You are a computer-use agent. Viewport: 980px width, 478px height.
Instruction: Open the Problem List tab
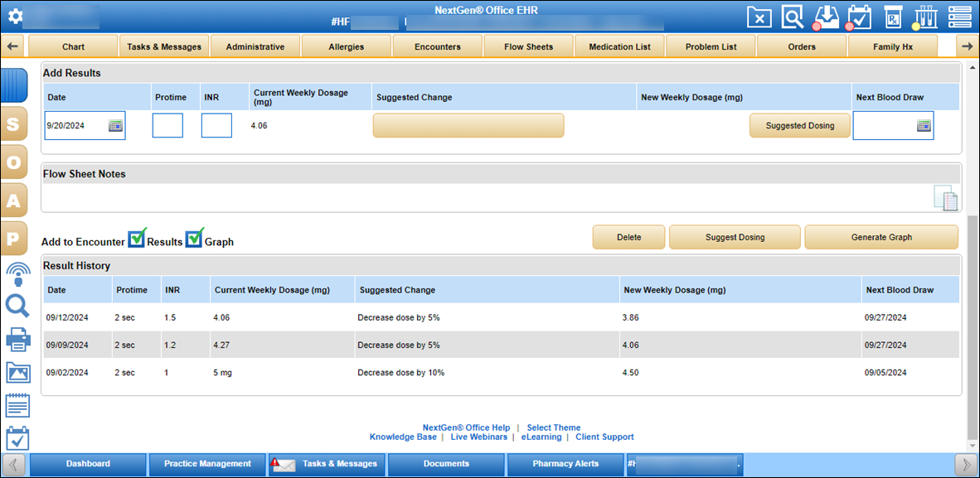tap(711, 46)
